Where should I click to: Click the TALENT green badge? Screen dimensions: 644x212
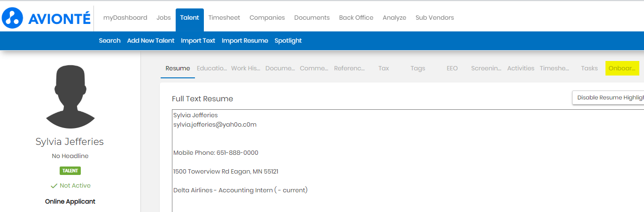(x=70, y=171)
